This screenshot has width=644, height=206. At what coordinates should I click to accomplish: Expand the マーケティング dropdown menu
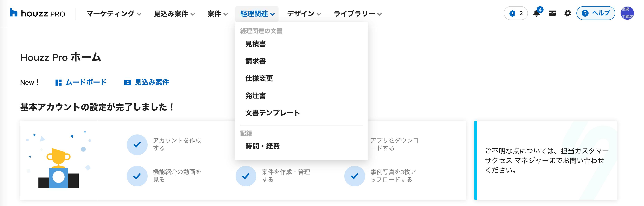(x=114, y=14)
